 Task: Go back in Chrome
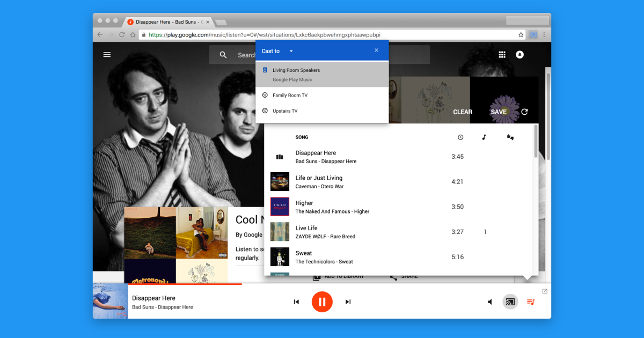click(100, 34)
